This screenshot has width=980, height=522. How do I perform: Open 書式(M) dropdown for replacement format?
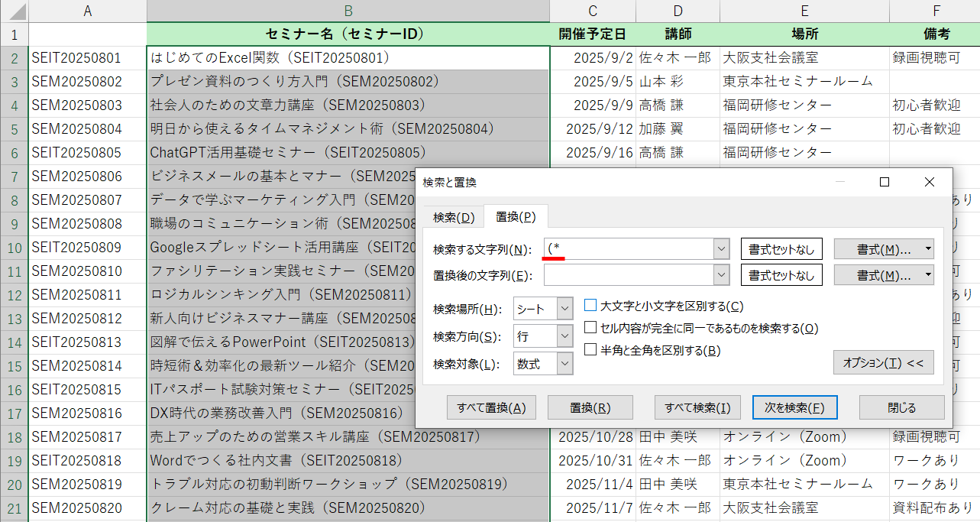click(x=884, y=275)
